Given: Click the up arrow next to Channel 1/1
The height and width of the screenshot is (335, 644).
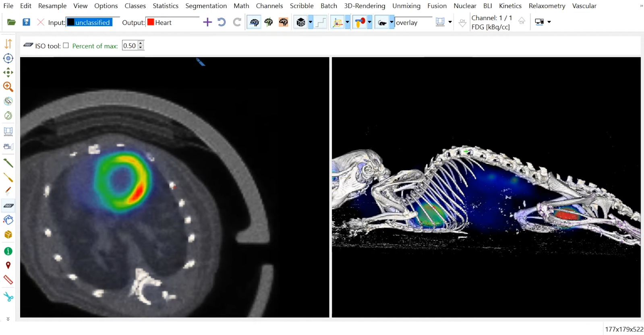Looking at the screenshot, I should coord(522,21).
